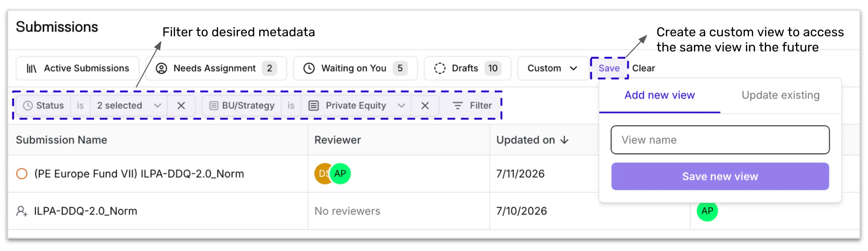The width and height of the screenshot is (868, 251).
Task: Focus the View name input field
Action: [720, 140]
